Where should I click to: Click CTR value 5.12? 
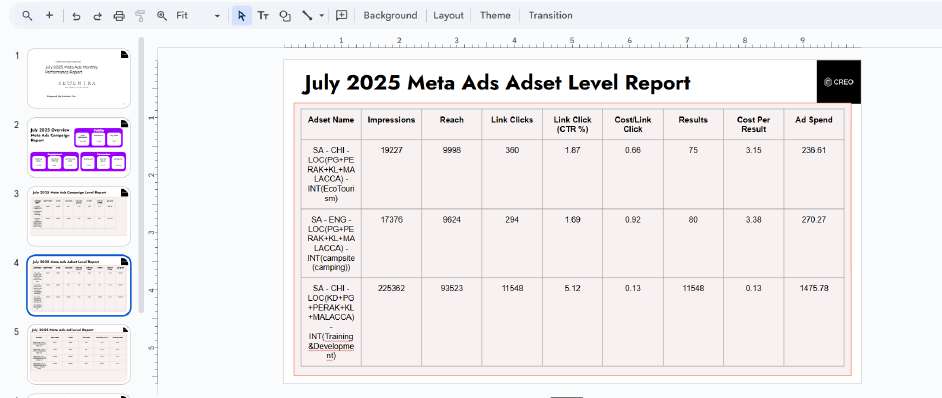click(573, 289)
